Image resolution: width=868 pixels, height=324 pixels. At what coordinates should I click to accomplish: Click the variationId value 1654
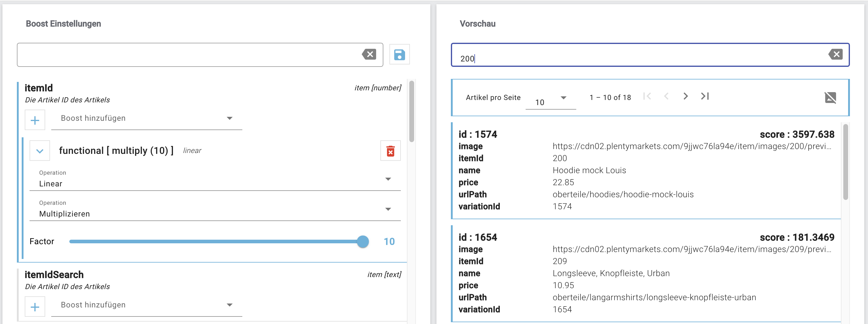coord(562,310)
